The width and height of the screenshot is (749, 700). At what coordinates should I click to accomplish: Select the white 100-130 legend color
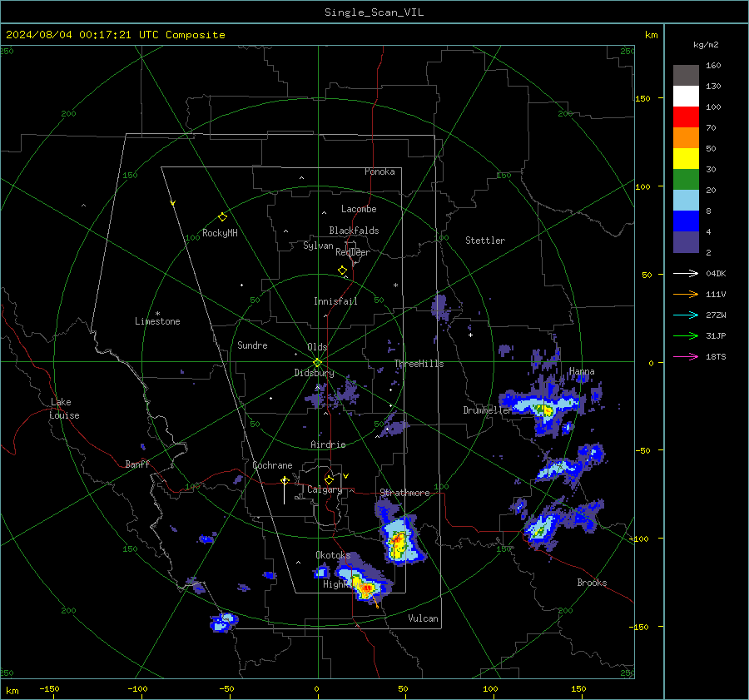[x=686, y=97]
